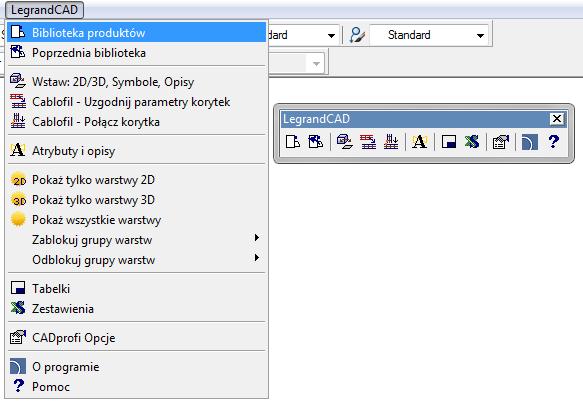Expand Zablokuj grupy warstw submenu
Image resolution: width=583 pixels, height=408 pixels.
(136, 240)
